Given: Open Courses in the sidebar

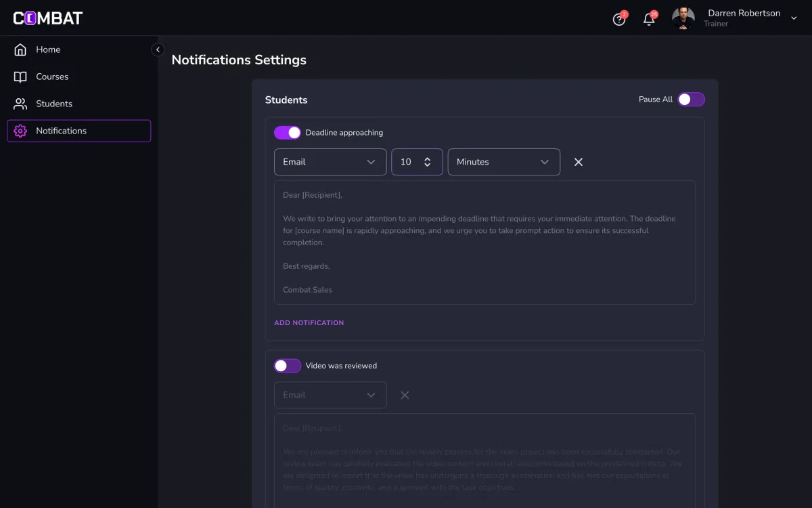Looking at the screenshot, I should point(78,77).
